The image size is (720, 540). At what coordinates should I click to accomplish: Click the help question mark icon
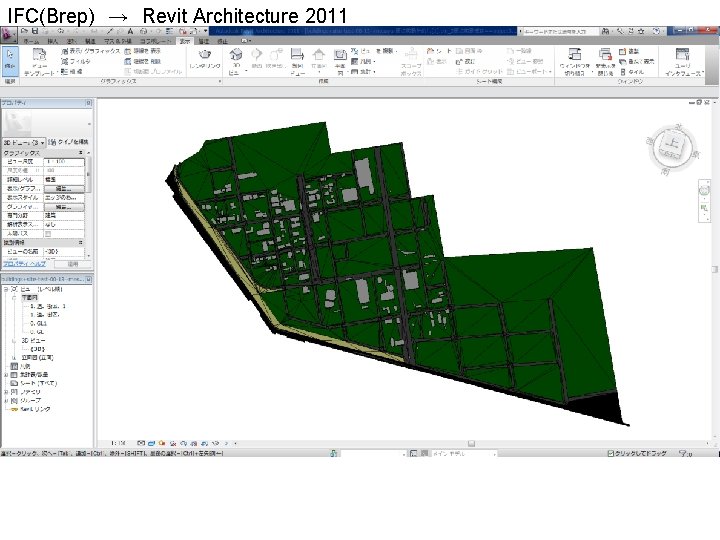[x=656, y=31]
